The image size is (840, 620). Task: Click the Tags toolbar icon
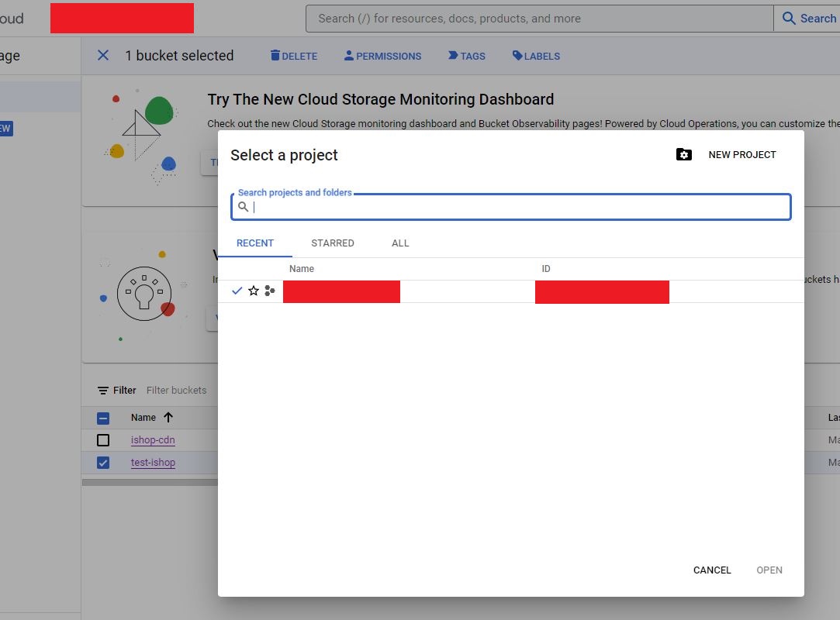[x=453, y=56]
